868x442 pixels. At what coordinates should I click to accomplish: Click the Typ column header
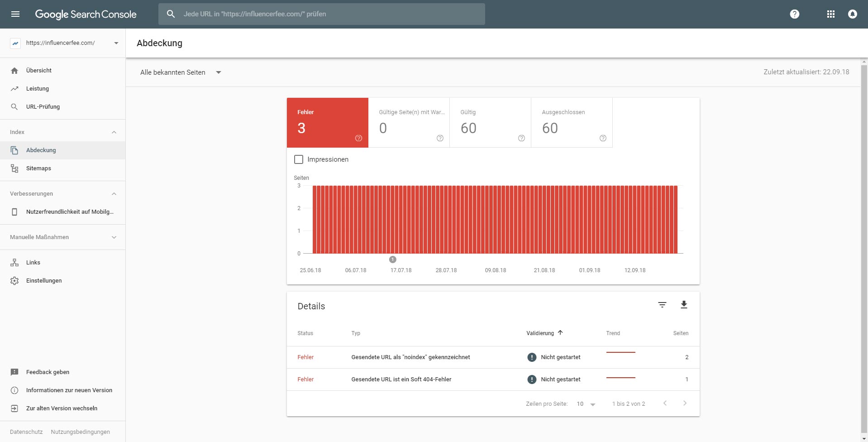[356, 333]
